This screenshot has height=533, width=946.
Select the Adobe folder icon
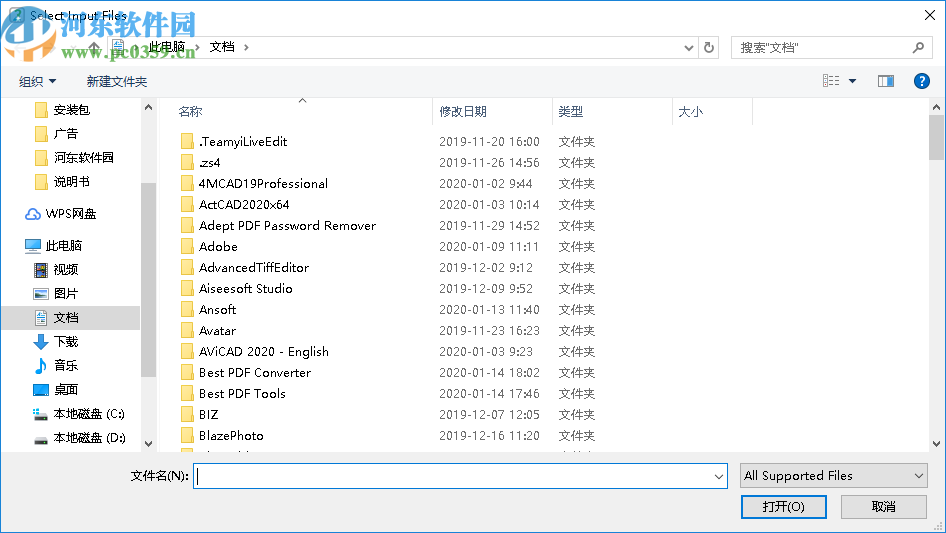point(188,247)
